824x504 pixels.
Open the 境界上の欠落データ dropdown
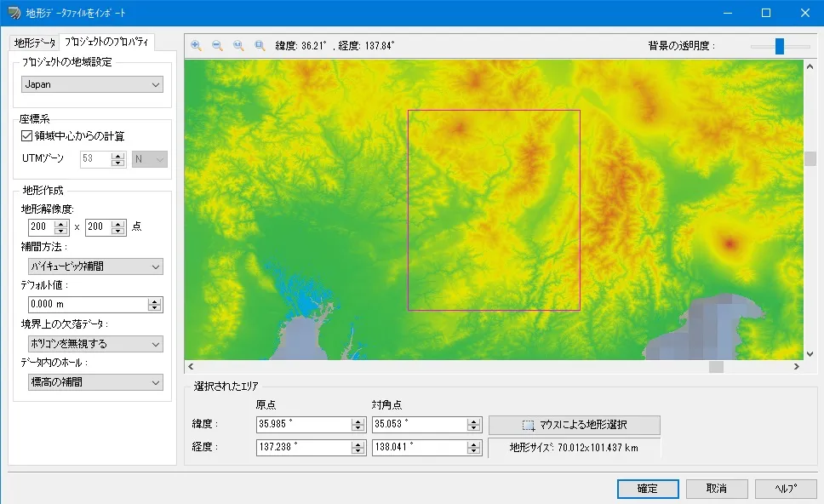(x=92, y=344)
